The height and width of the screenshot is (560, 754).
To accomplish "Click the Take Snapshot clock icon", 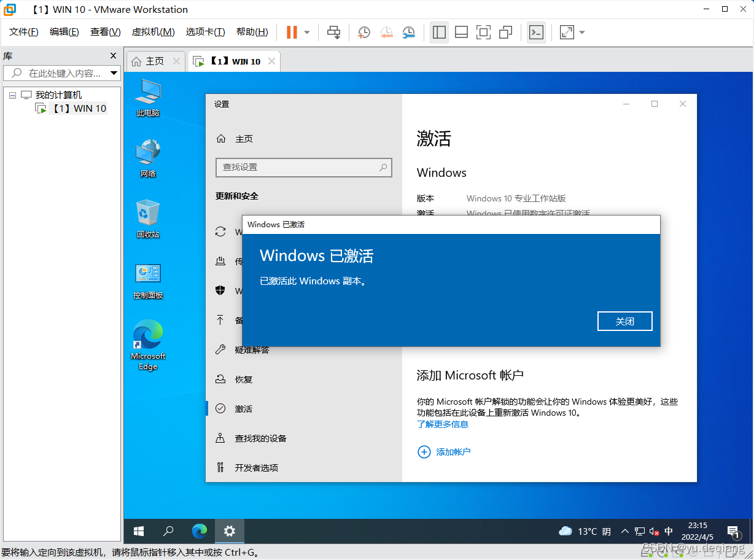I will point(364,32).
